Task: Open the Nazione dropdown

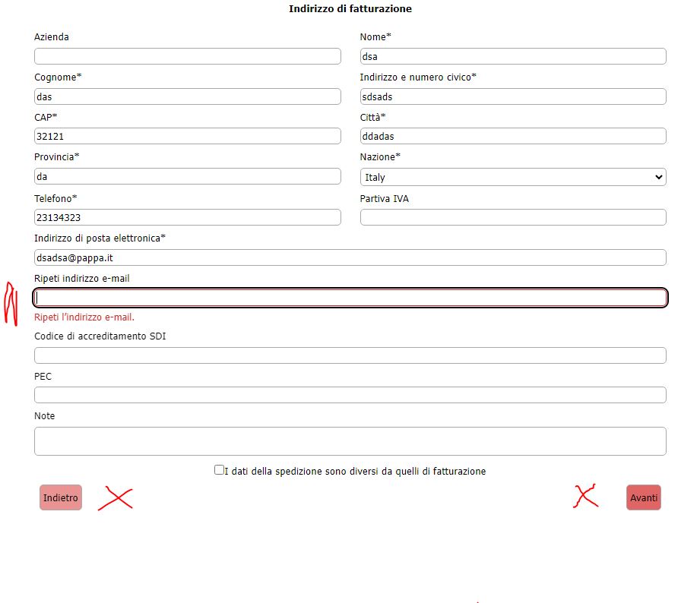Action: click(x=513, y=177)
